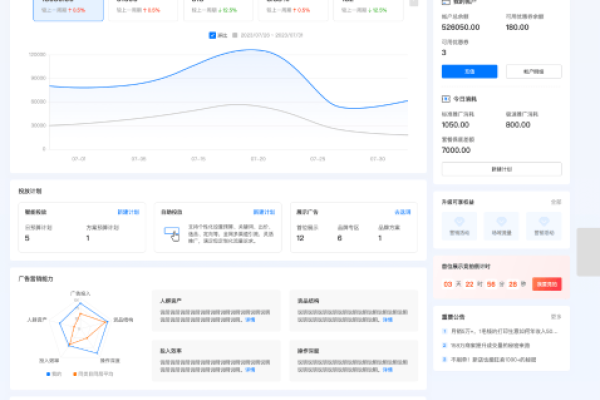This screenshot has height=400, width=600.
Task: Click the 人群资产 label on the radar chart
Action: (x=37, y=320)
